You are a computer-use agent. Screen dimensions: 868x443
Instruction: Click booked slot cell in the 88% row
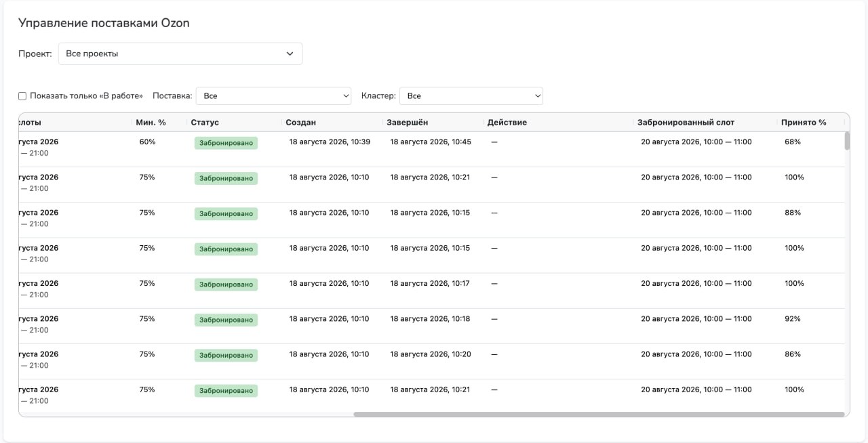[696, 213]
